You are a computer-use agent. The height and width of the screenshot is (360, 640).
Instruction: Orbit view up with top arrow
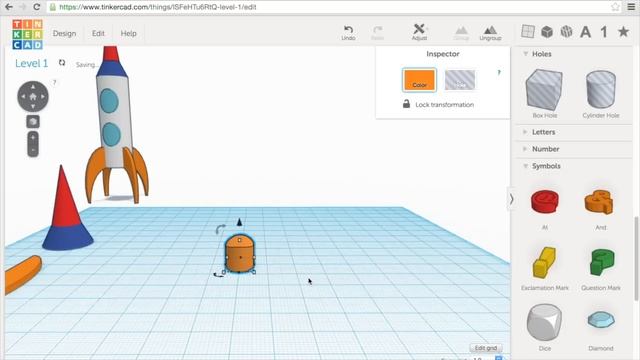pos(33,87)
